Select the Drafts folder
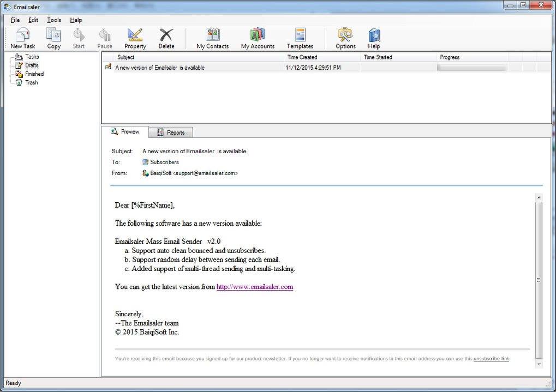 (32, 65)
